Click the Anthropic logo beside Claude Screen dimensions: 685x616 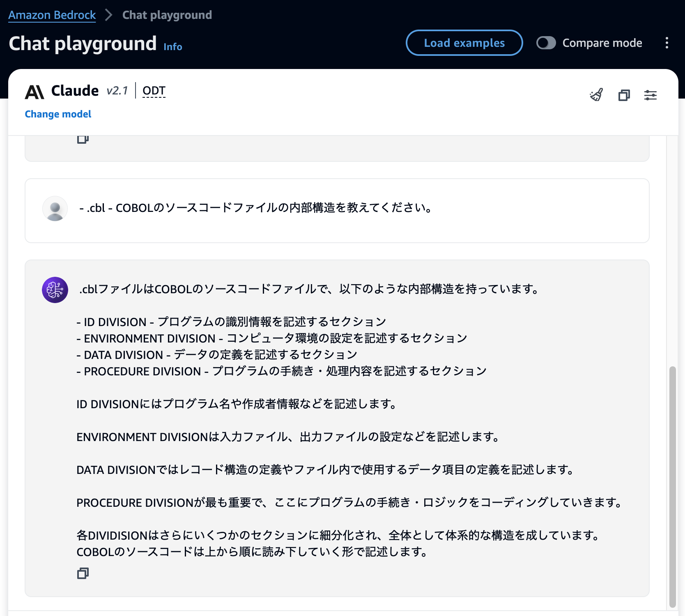pos(34,92)
